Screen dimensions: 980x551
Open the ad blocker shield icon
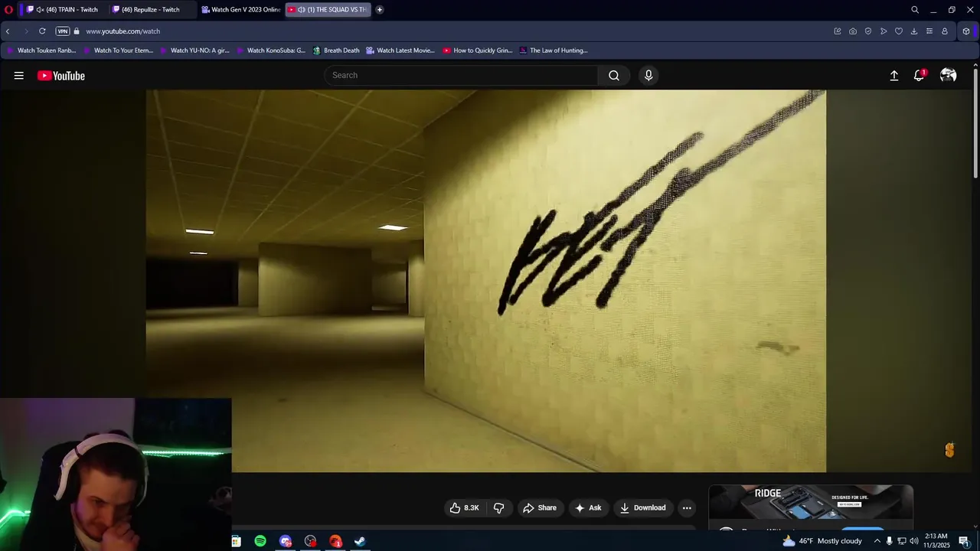tap(868, 31)
